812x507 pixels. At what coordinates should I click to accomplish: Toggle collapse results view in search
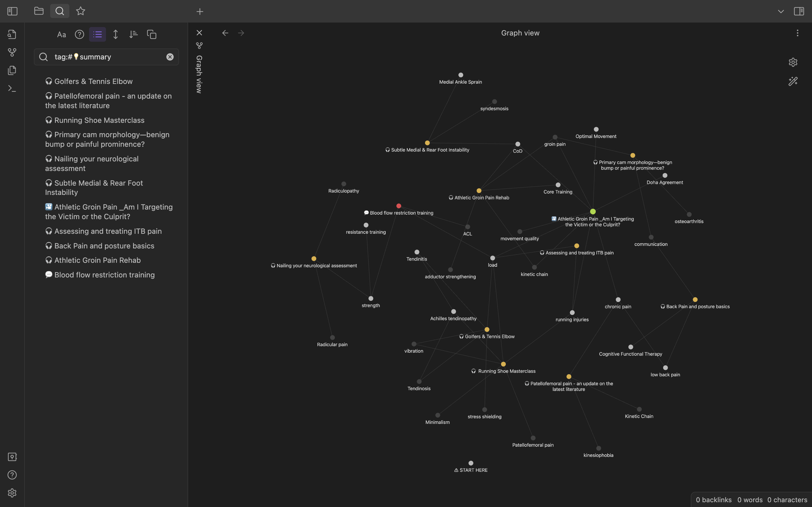[97, 35]
